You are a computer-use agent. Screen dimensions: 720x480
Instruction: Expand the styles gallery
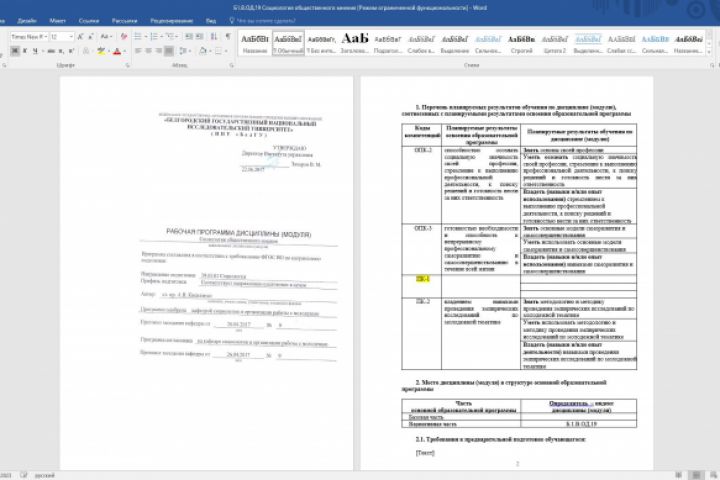tap(710, 52)
